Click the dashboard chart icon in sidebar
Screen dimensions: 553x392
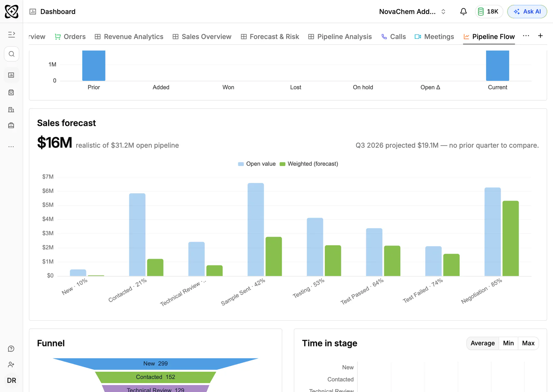(x=11, y=75)
